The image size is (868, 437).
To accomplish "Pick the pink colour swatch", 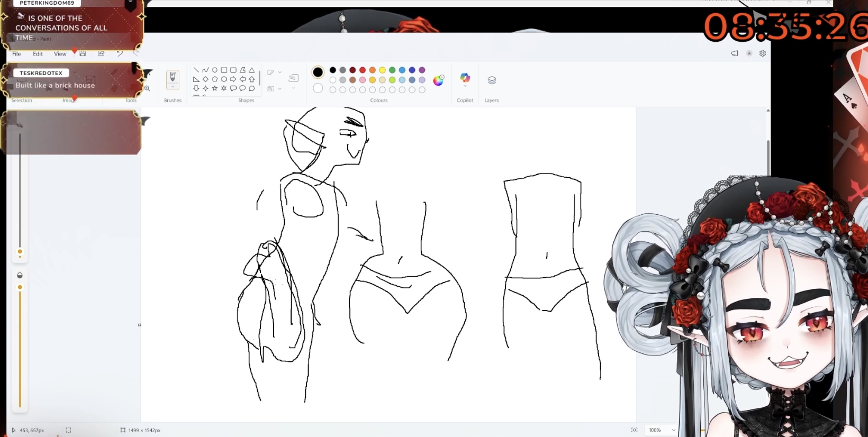I will point(363,80).
